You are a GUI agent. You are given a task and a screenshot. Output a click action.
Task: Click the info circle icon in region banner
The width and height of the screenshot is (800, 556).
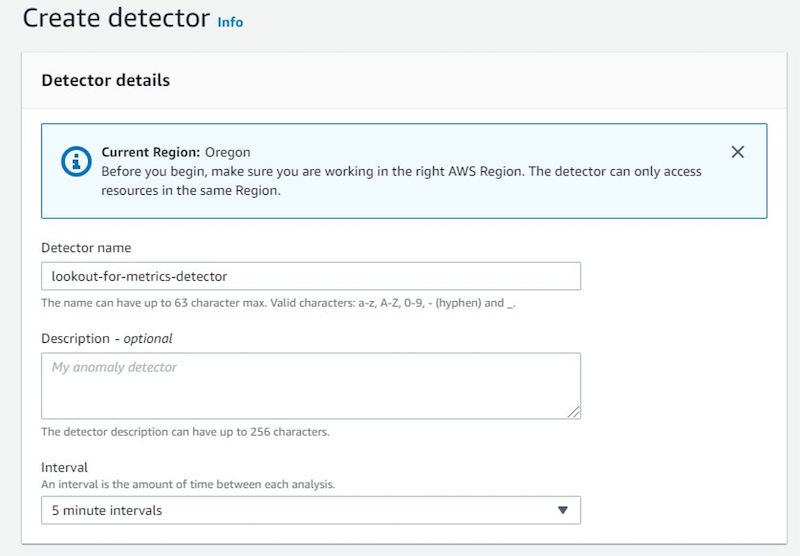(x=75, y=161)
